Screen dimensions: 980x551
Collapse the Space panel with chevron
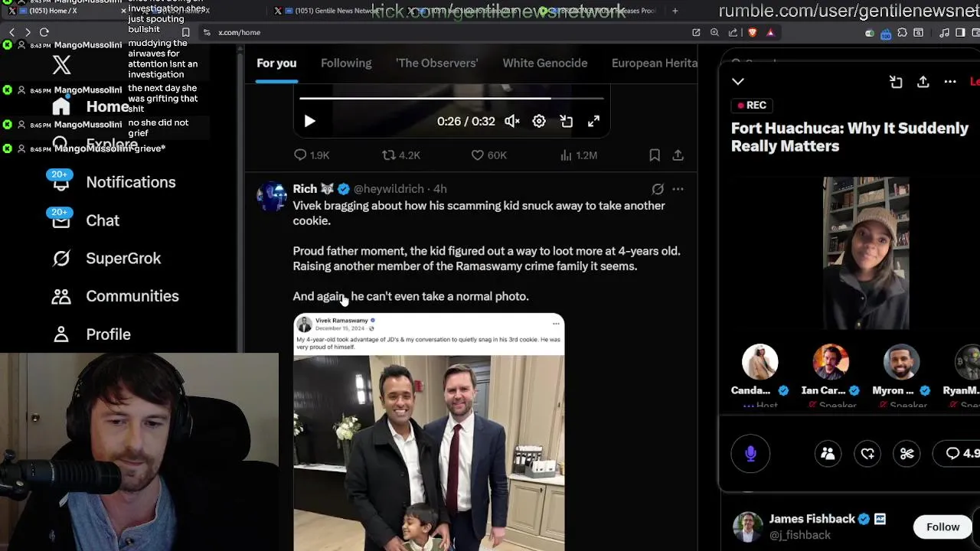tap(738, 81)
